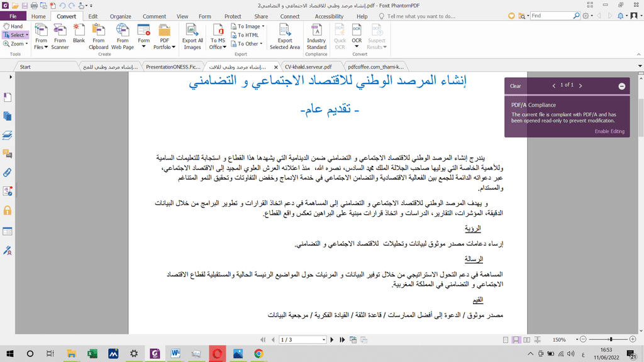
Task: Switch to the Protect ribbon tab
Action: [x=233, y=16]
